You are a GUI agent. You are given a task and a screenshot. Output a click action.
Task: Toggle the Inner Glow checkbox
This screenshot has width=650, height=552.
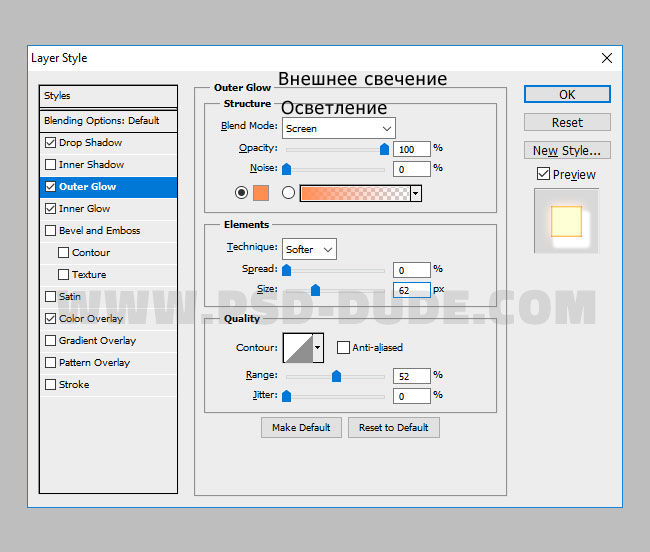(x=51, y=208)
